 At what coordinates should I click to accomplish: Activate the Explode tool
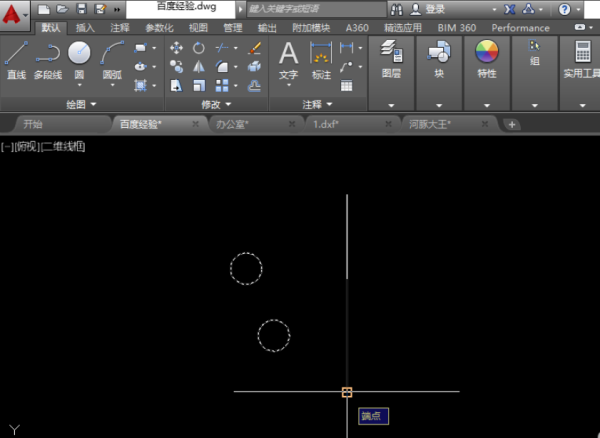[254, 67]
